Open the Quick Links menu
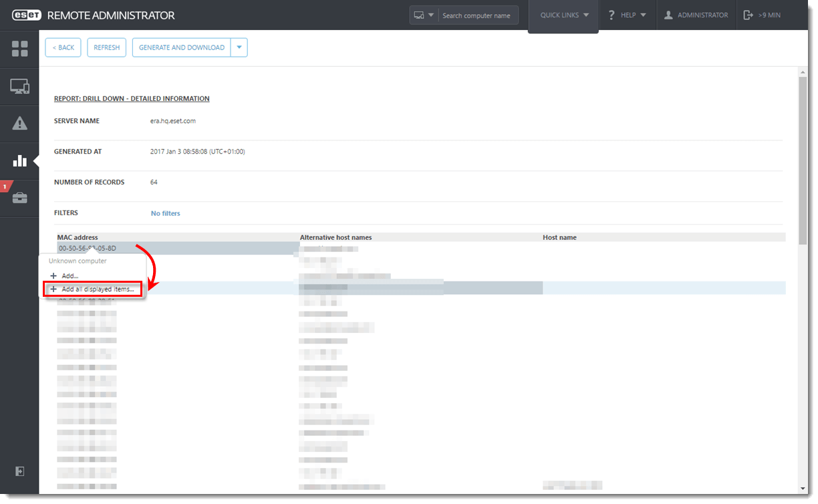The width and height of the screenshot is (818, 504). (x=564, y=15)
